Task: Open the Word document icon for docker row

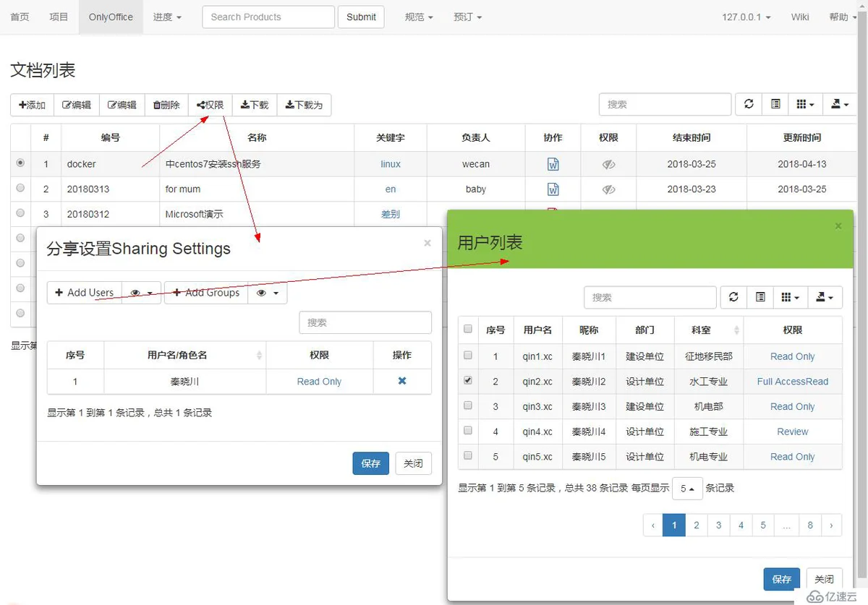Action: 553,164
